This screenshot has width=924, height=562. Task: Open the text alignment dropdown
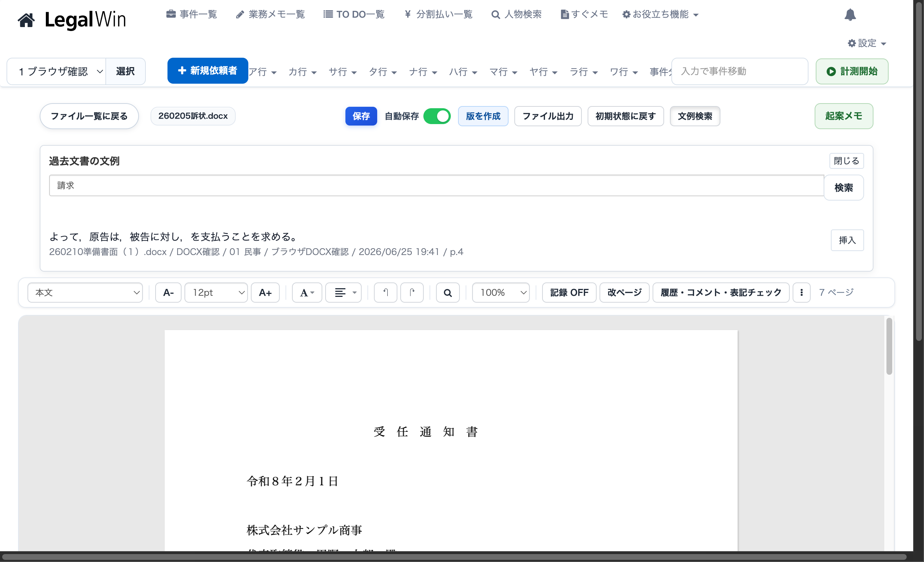pos(343,292)
